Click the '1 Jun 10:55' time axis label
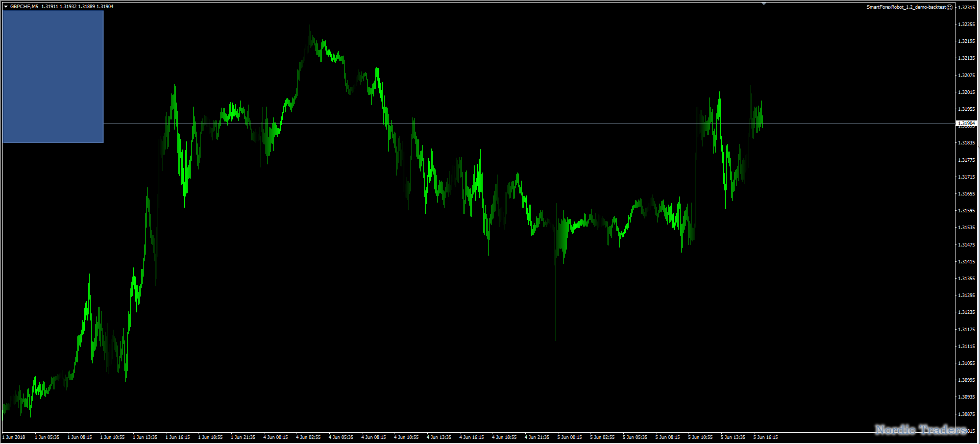This screenshot has width=980, height=444. point(112,437)
